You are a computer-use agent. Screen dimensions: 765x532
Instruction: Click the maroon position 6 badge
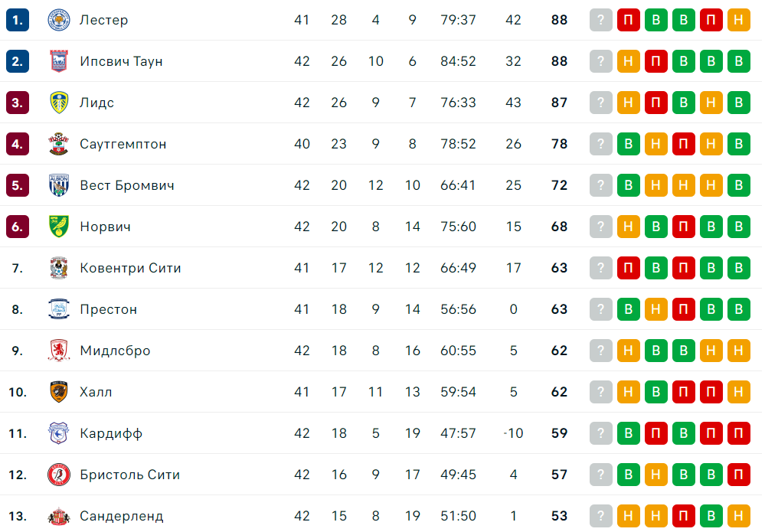click(18, 227)
